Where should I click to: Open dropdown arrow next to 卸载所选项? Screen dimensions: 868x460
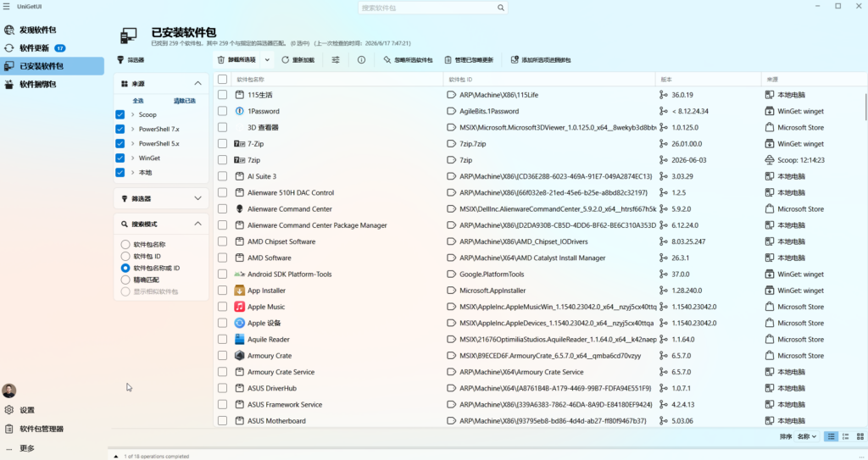(267, 60)
